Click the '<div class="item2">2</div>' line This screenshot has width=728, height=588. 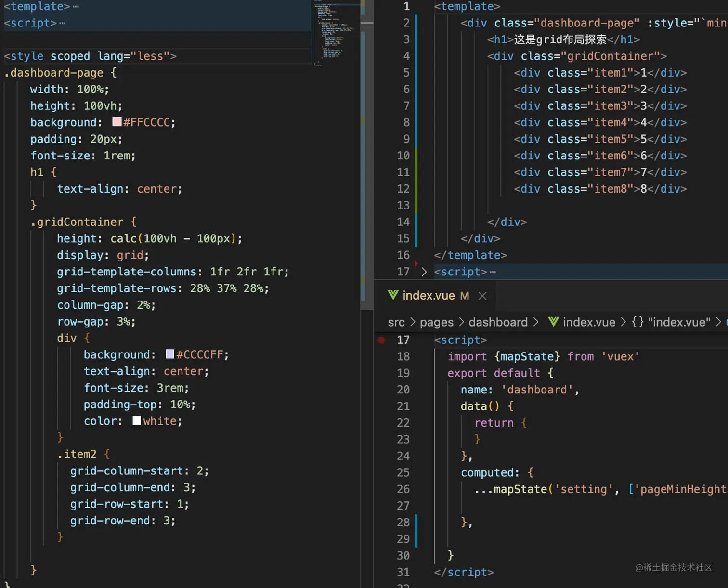point(600,90)
